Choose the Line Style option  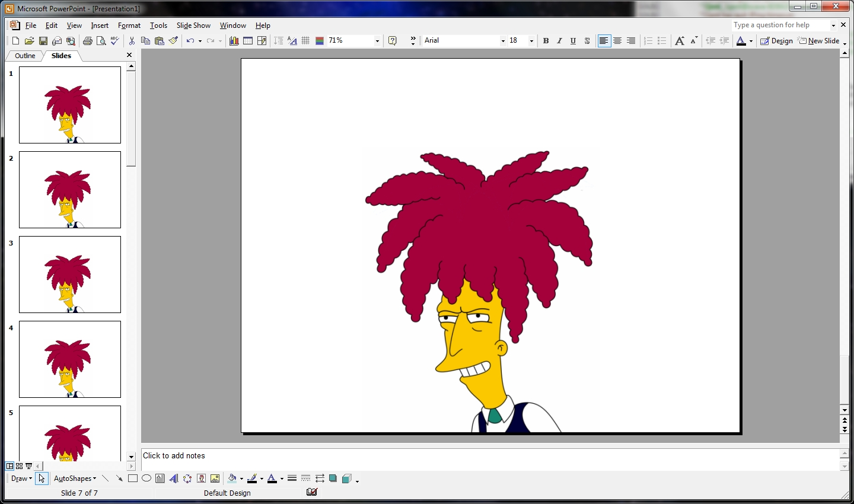tap(292, 479)
